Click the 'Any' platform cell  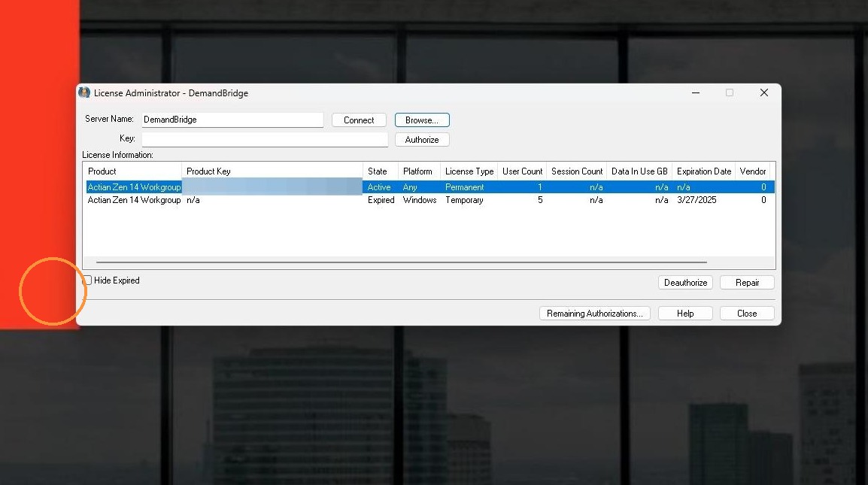pos(410,187)
